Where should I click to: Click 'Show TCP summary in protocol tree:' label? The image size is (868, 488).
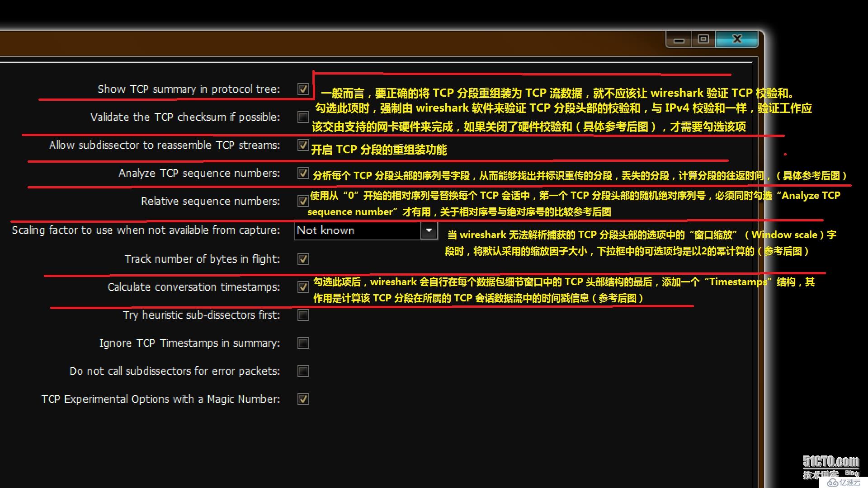click(189, 89)
